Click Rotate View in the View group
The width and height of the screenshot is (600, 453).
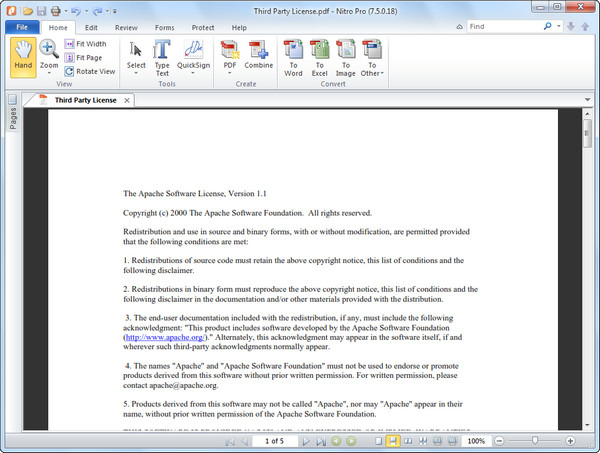pos(90,72)
